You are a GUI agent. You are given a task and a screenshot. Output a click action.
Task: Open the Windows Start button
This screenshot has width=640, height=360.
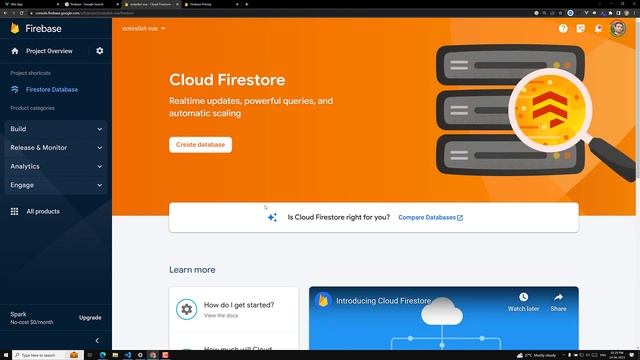pyautogui.click(x=6, y=355)
